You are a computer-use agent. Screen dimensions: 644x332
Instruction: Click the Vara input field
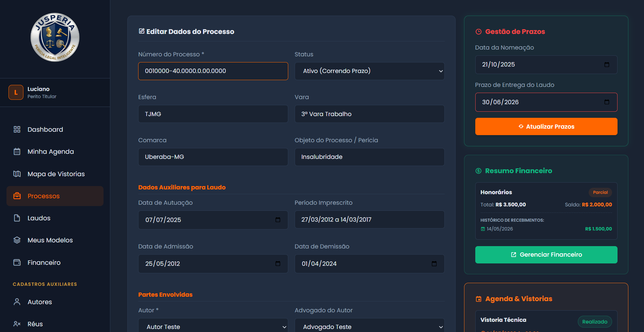(x=370, y=114)
